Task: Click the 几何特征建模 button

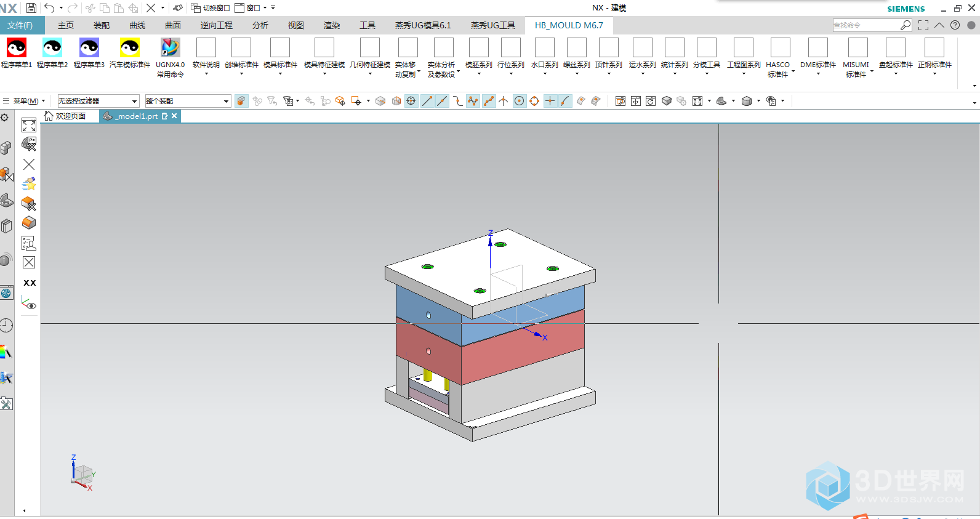Action: [370, 56]
